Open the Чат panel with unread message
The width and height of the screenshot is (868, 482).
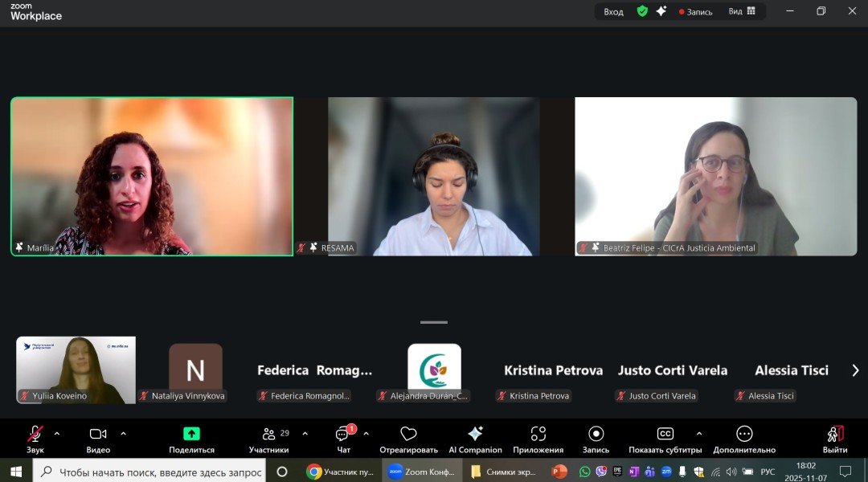343,435
